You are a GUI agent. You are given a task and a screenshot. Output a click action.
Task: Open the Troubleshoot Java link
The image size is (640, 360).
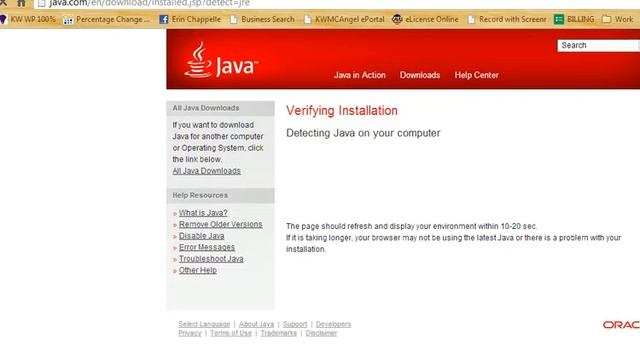pos(211,259)
